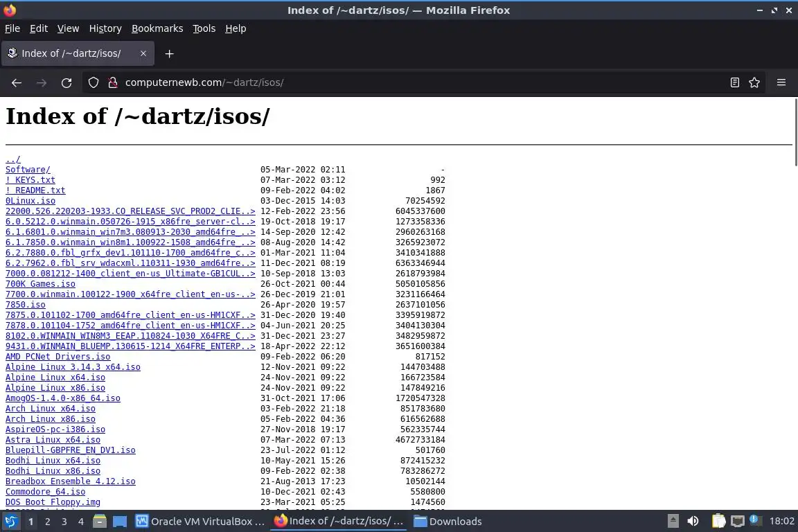Show site security padlock info
The image size is (798, 532).
(112, 82)
